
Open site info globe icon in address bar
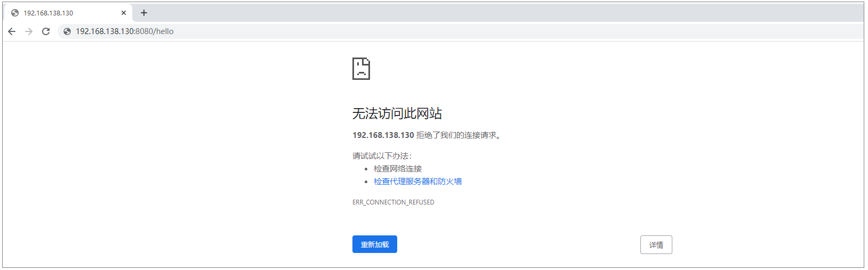point(67,31)
